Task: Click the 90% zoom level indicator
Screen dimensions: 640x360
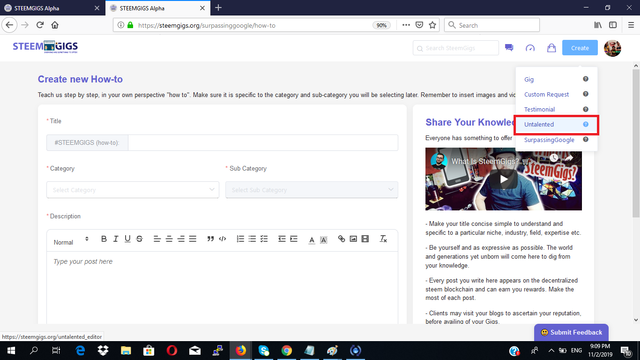Action: click(381, 25)
